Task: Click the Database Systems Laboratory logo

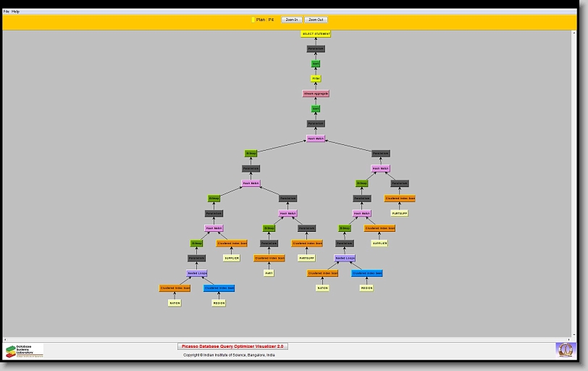Action: [25, 351]
